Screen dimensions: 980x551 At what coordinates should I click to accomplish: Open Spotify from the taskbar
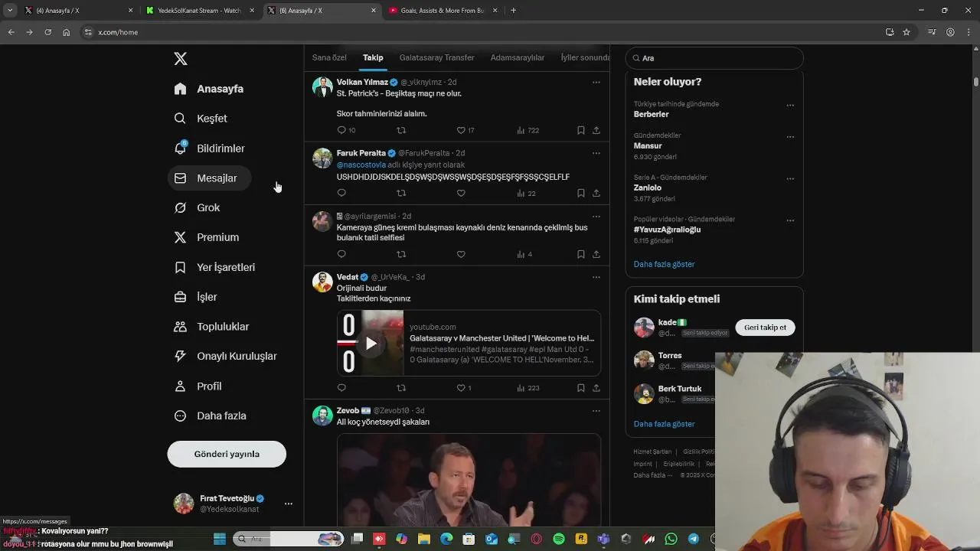click(x=559, y=540)
